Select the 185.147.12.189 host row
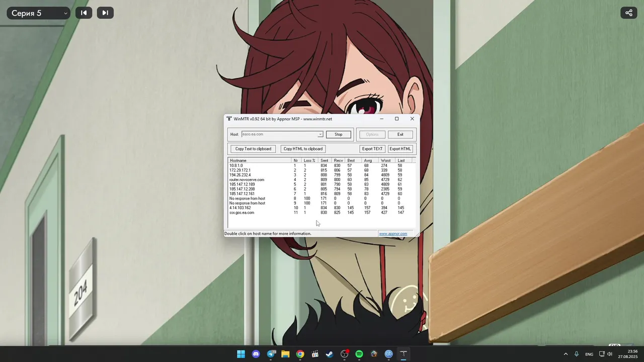Screen dimensions: 644x362 (322, 185)
